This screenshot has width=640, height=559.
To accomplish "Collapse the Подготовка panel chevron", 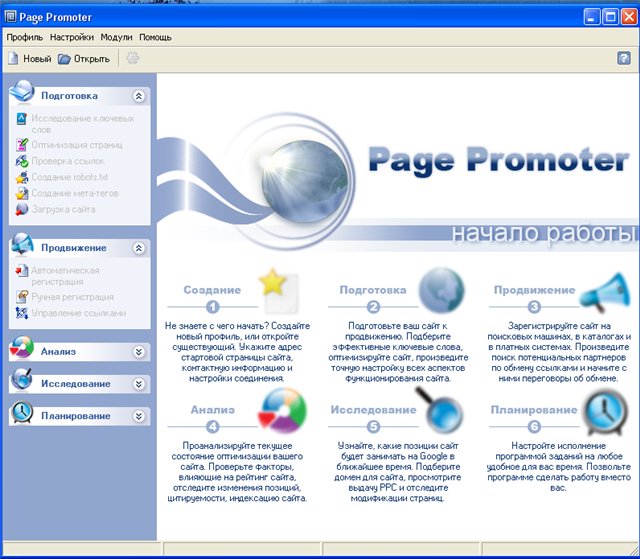I will point(139,96).
